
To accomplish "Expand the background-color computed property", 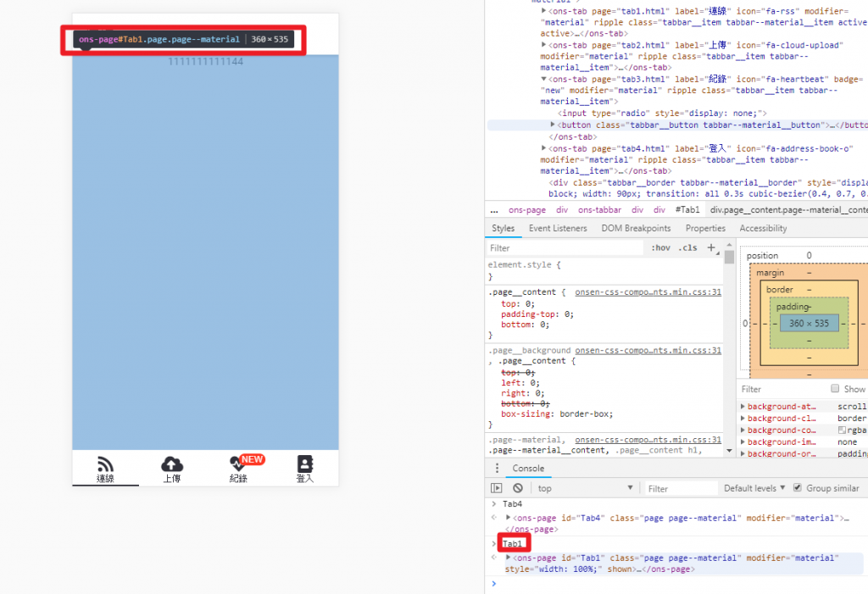I will tap(743, 430).
